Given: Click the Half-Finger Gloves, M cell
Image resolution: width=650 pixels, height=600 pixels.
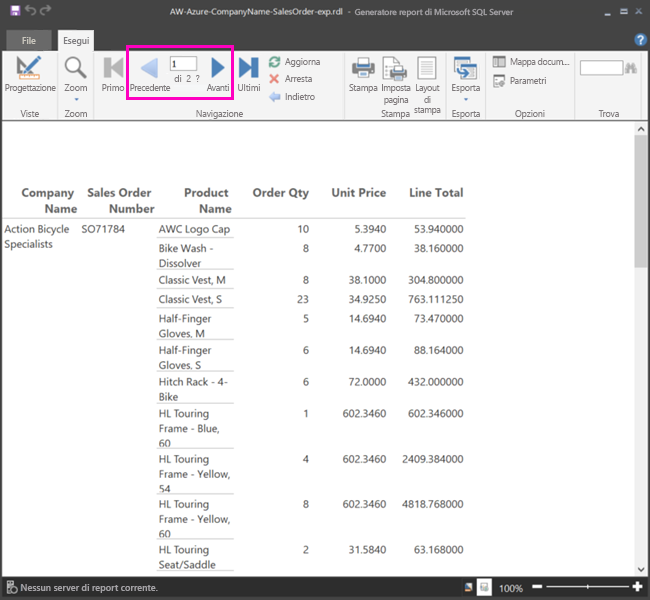Looking at the screenshot, I should tap(184, 326).
